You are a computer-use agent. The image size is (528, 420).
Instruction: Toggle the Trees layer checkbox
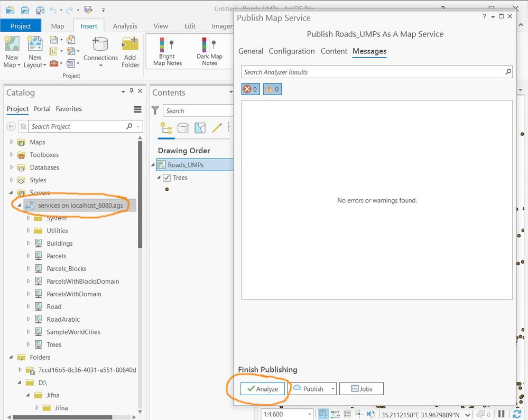click(166, 178)
